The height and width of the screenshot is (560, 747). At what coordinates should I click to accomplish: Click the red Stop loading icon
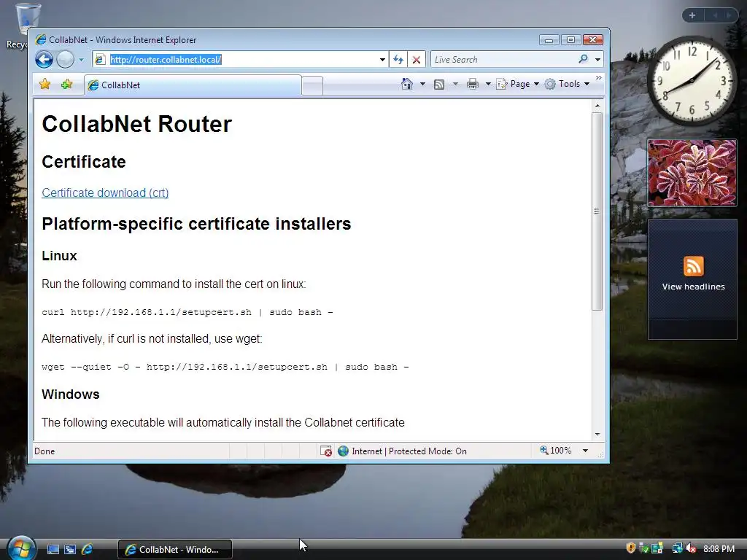point(417,60)
